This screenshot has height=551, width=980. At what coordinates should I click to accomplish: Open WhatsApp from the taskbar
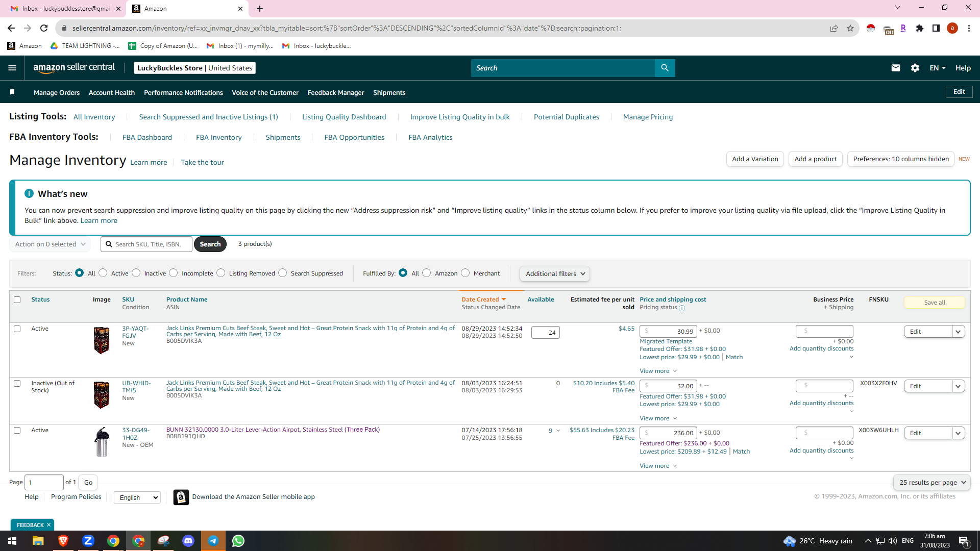(238, 541)
